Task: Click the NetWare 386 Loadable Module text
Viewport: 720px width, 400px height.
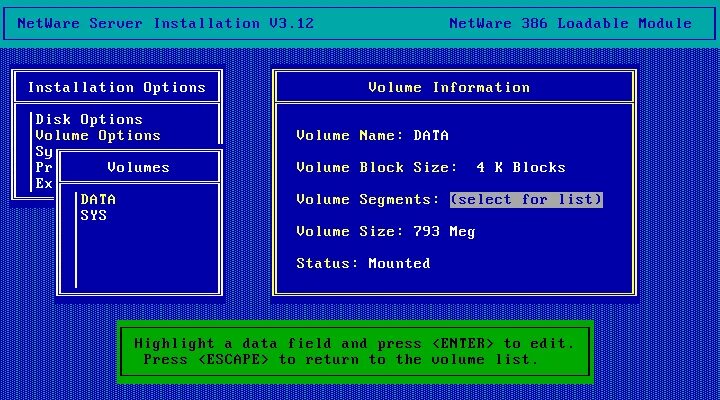Action: click(x=570, y=23)
